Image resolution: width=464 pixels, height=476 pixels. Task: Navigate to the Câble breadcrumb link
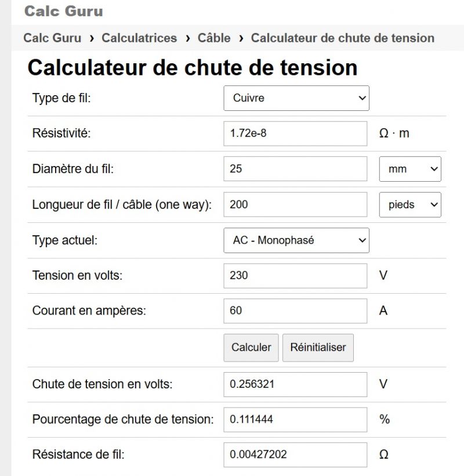coord(214,38)
